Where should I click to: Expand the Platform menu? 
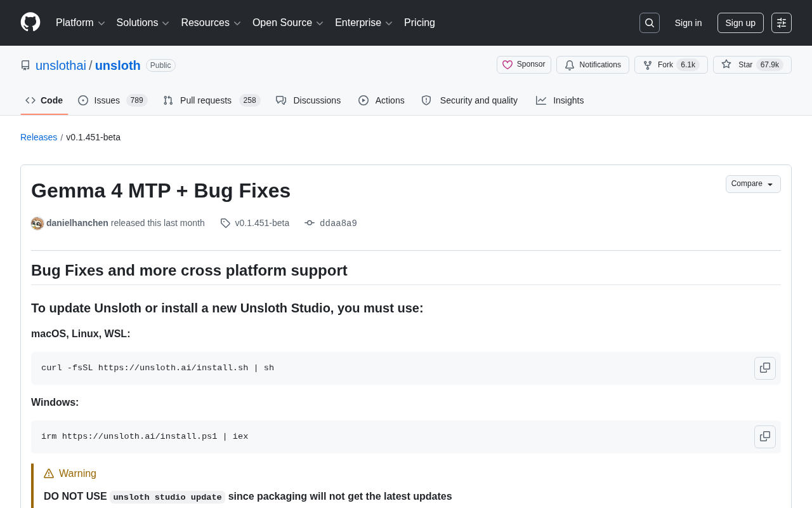81,23
